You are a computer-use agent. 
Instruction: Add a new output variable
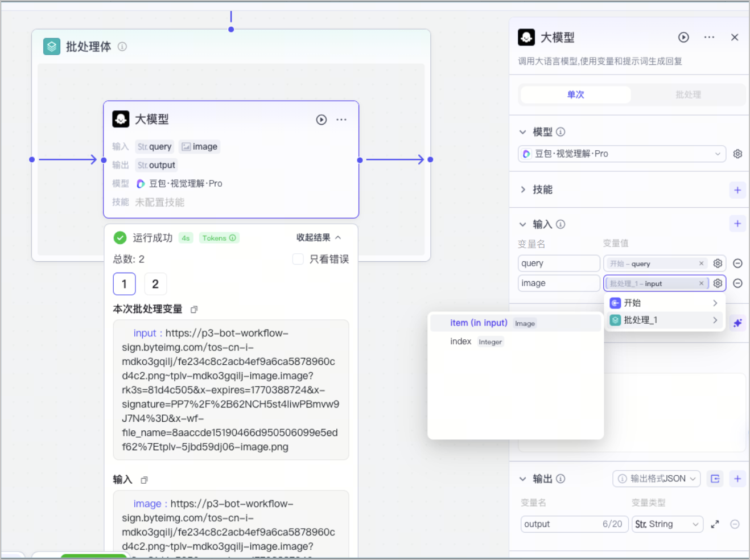(737, 479)
